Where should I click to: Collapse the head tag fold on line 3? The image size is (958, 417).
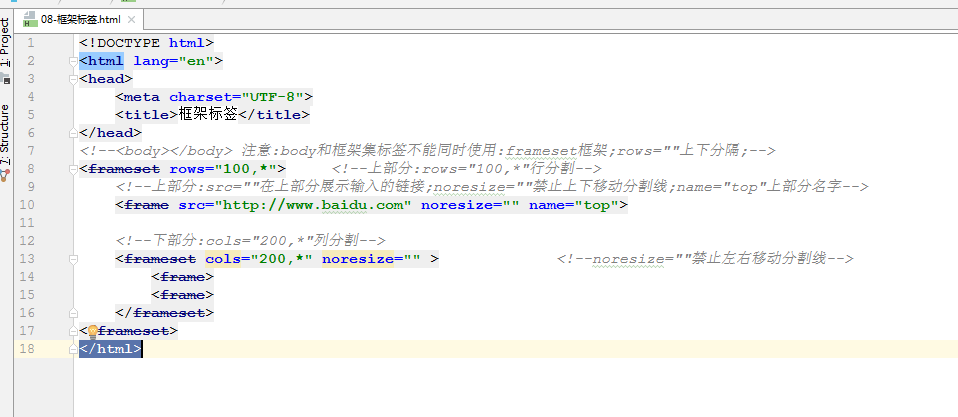(x=73, y=79)
